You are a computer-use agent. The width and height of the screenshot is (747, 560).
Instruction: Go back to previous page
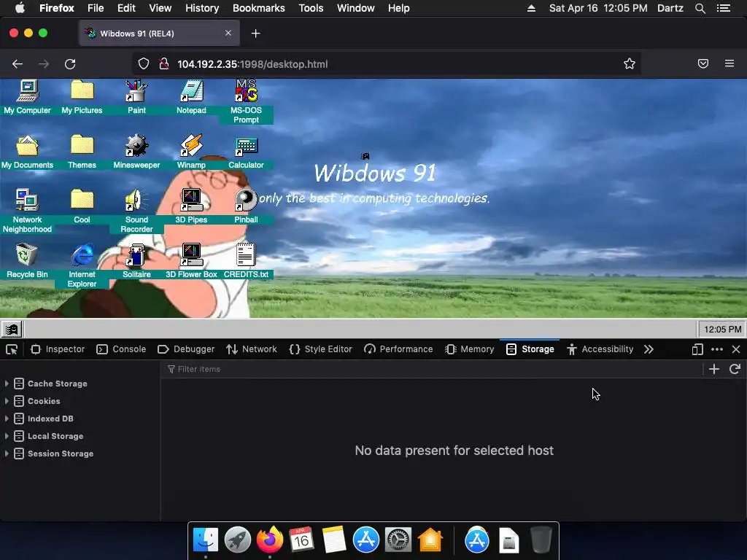pos(18,64)
